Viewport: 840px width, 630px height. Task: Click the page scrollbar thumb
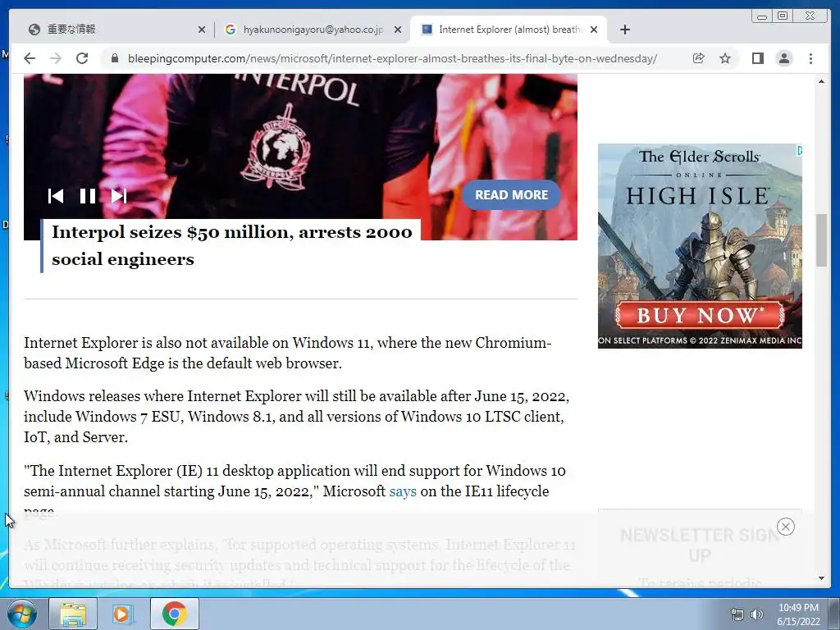(x=821, y=240)
